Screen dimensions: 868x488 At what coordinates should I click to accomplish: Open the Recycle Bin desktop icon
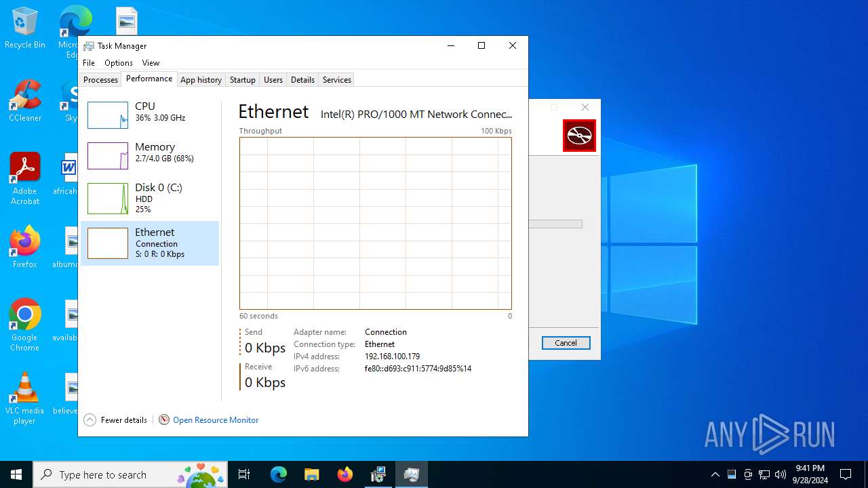click(x=25, y=28)
